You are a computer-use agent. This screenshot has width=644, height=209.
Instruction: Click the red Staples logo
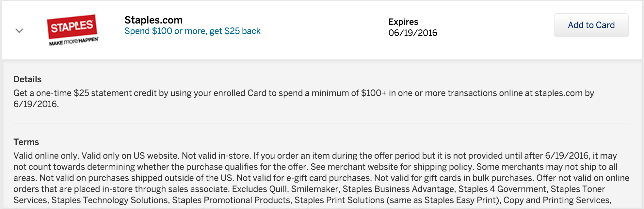pos(72,26)
